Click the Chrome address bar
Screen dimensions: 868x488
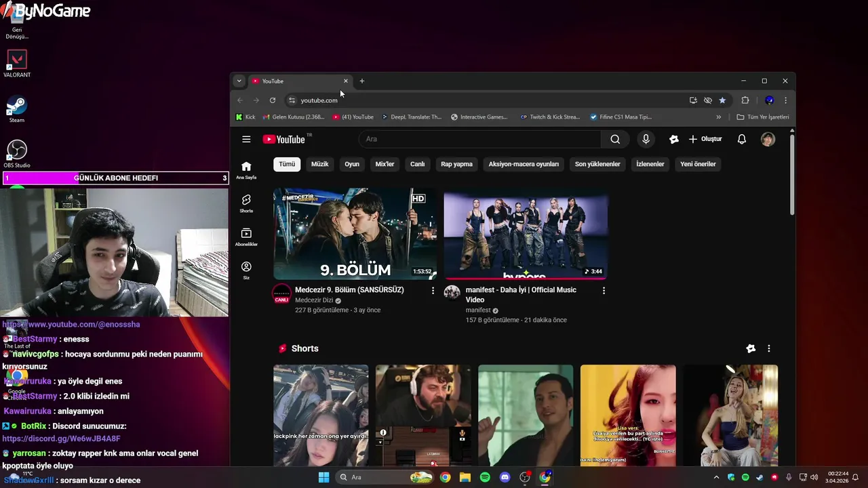pyautogui.click(x=488, y=100)
